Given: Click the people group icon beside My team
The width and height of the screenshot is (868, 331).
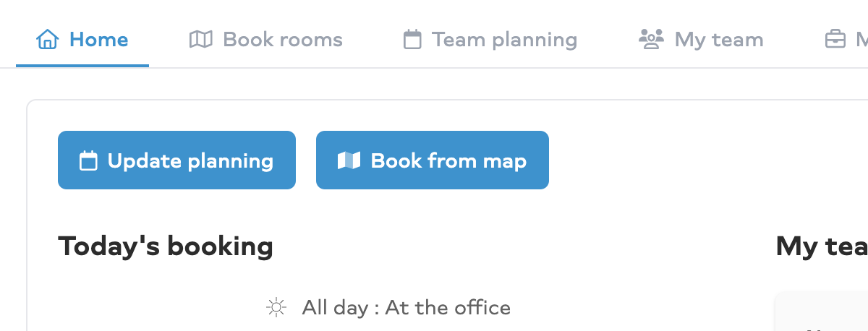Looking at the screenshot, I should pos(651,39).
